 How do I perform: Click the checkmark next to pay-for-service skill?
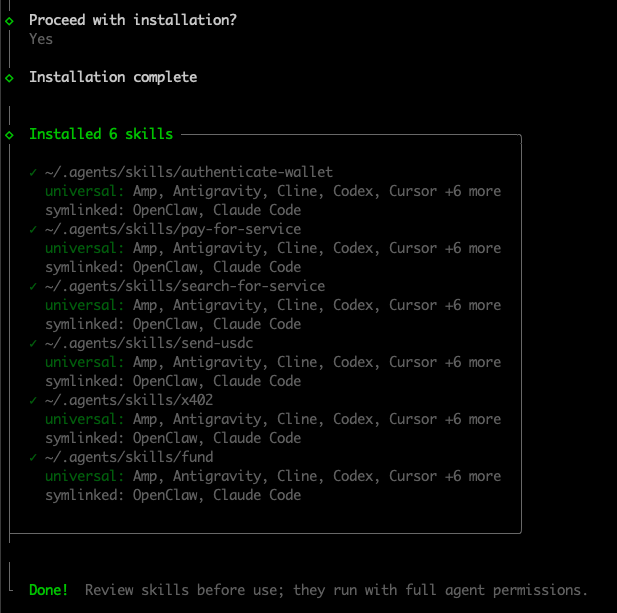click(33, 229)
